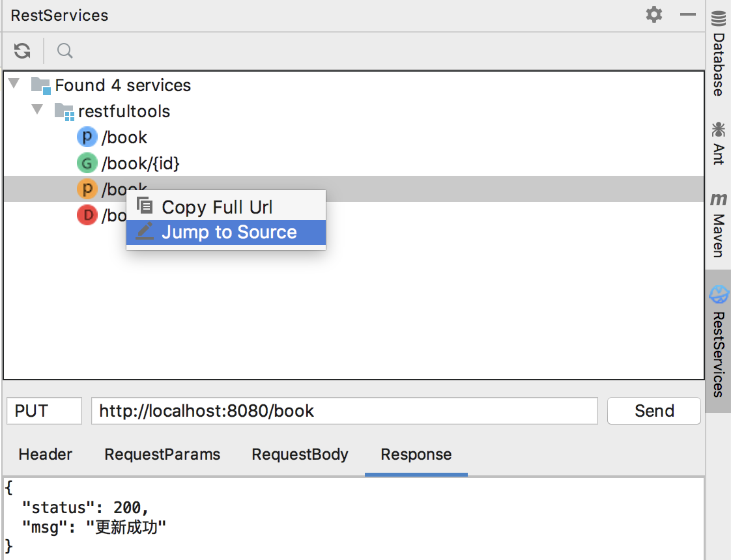Screen dimensions: 731x560
Task: Collapse the Found 4 services node
Action: [x=14, y=84]
